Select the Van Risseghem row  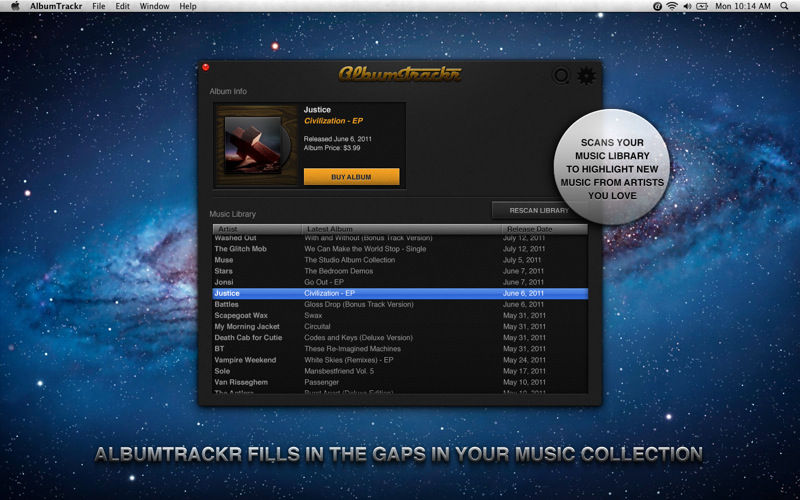coord(400,382)
